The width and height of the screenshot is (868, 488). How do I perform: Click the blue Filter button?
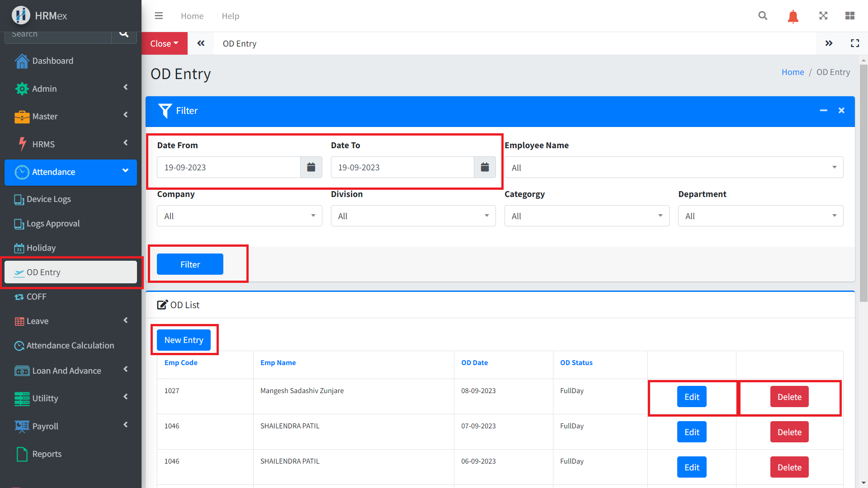pyautogui.click(x=190, y=264)
